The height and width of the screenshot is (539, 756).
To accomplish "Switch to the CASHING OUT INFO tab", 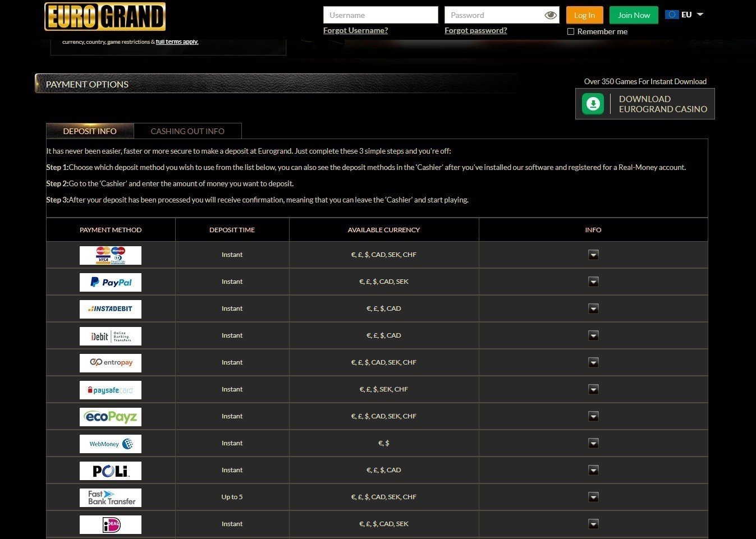I will 187,131.
